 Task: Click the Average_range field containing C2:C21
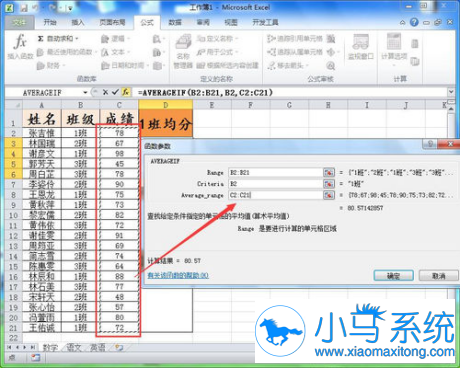tap(275, 195)
